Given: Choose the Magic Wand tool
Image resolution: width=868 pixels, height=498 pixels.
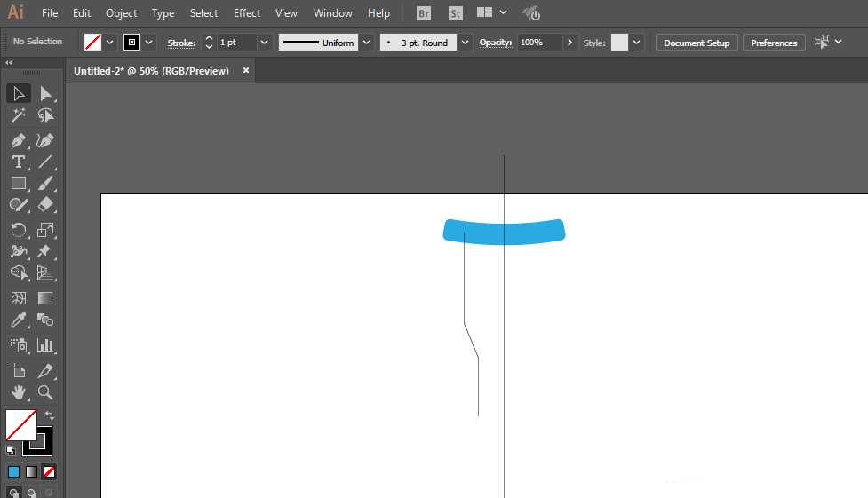Looking at the screenshot, I should pyautogui.click(x=18, y=115).
